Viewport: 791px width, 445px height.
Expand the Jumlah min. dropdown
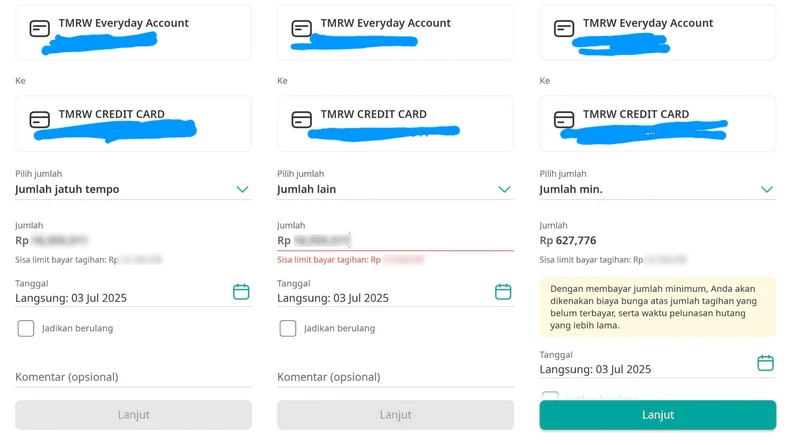[658, 189]
